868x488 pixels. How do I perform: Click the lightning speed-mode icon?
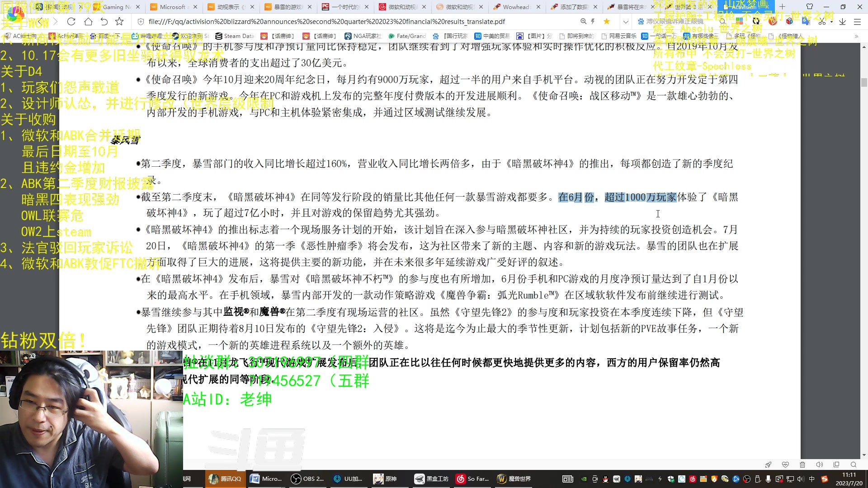(593, 21)
